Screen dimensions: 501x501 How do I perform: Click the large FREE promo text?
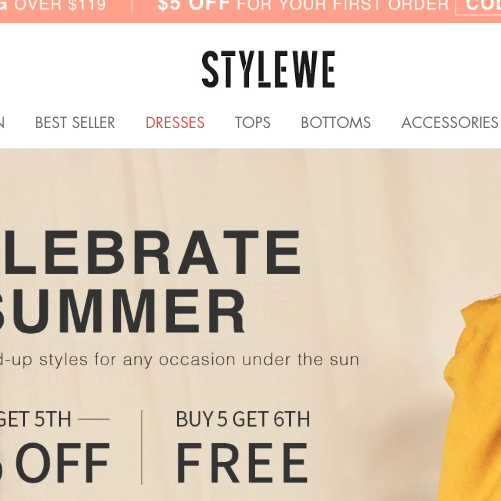click(x=242, y=463)
